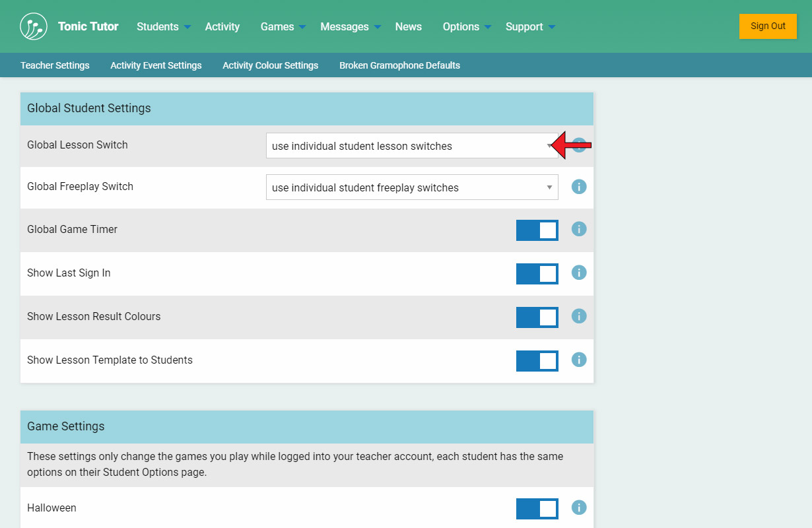Expand the Students menu in navbar
Screen dimensions: 812x528
click(x=163, y=26)
